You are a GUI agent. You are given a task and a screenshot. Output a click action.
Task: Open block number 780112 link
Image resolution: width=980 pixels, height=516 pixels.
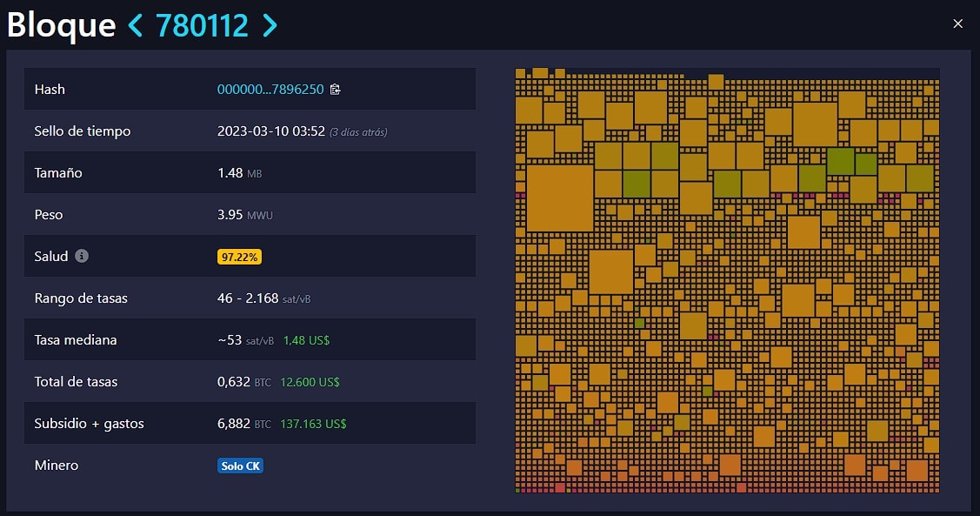[x=202, y=25]
